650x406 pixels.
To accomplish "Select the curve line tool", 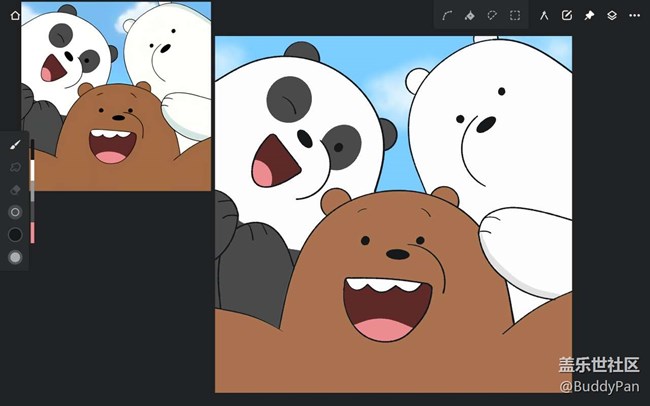I will [448, 16].
